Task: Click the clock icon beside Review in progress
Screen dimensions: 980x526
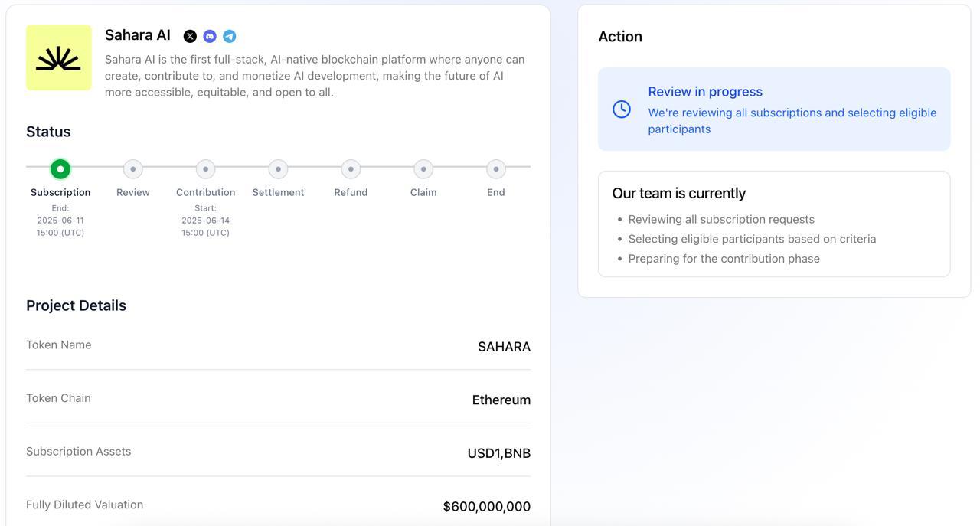Action: pos(622,109)
